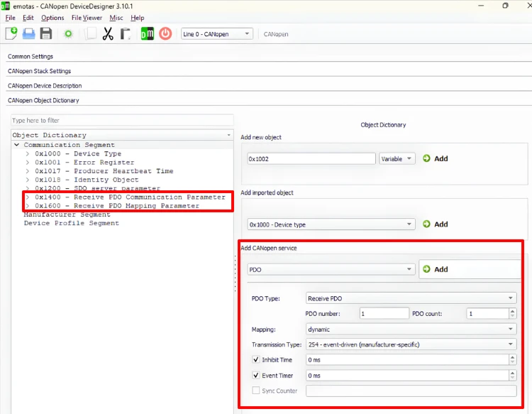Save project with the floppy disk icon
The image size is (532, 414).
[x=46, y=33]
